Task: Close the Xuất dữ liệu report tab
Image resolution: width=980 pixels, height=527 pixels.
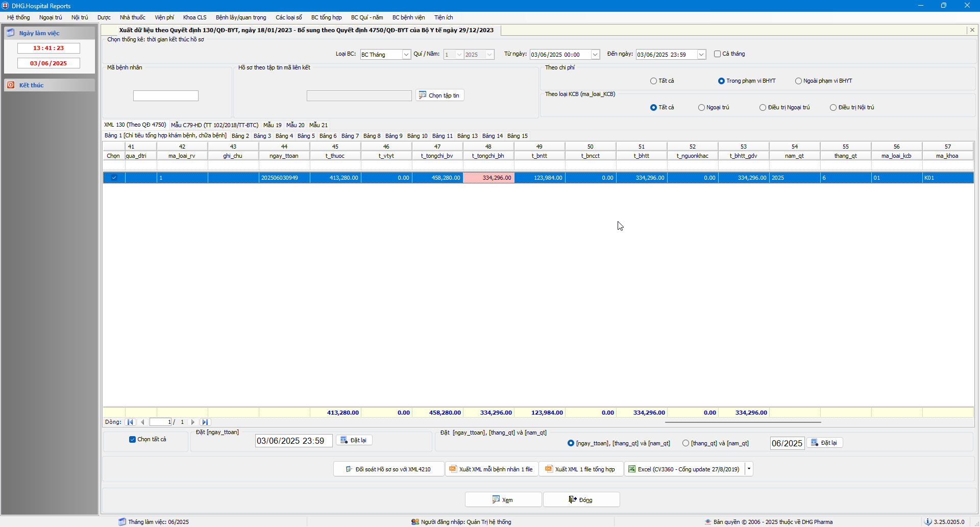Action: click(x=972, y=30)
